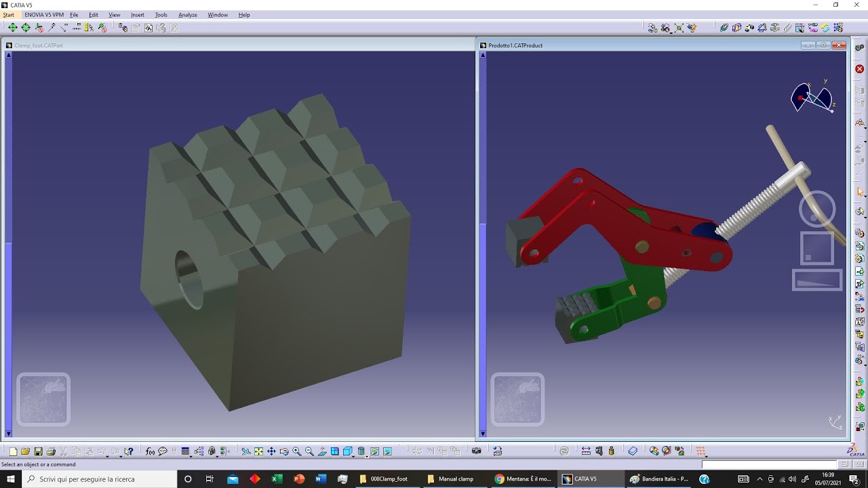Click the What's This help cursor icon

[128, 451]
